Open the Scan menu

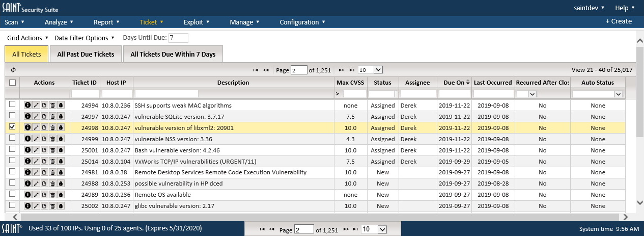coord(14,22)
